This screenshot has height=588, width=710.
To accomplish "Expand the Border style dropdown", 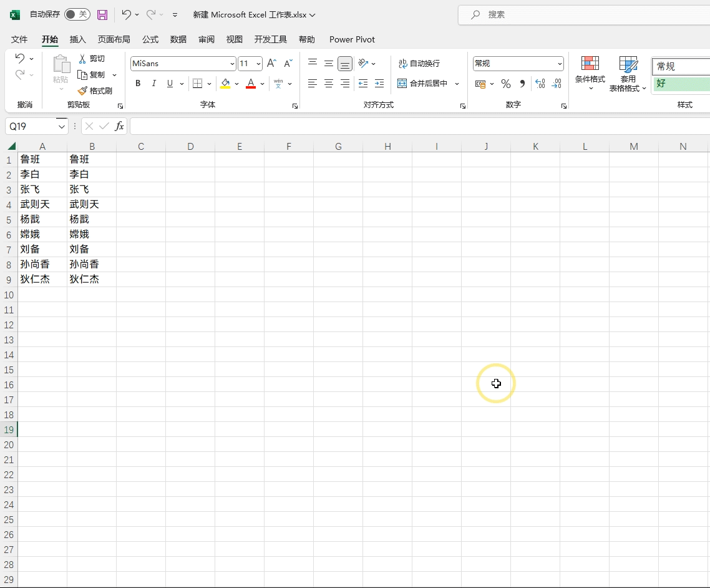I will (209, 83).
